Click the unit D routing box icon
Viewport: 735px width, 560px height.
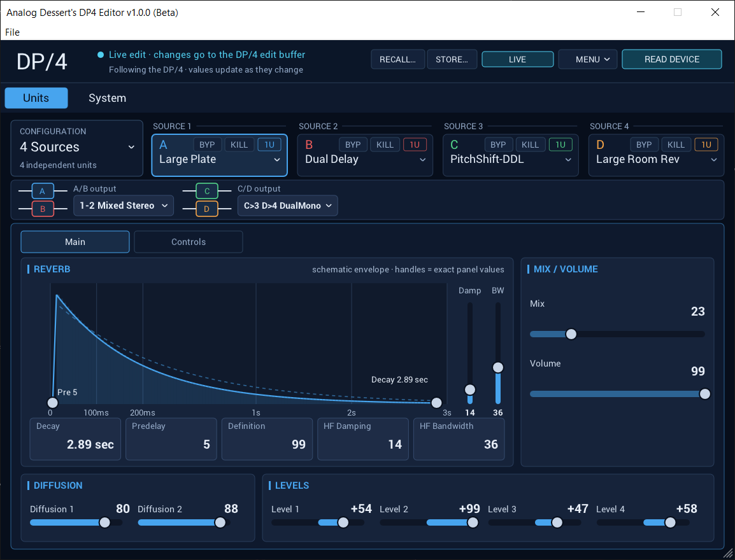[x=207, y=209]
